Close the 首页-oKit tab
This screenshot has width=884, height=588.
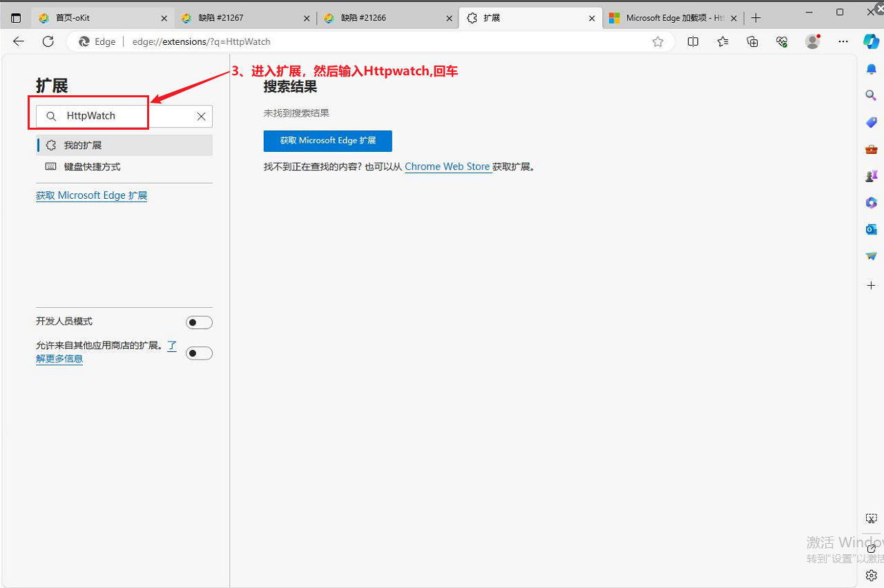(164, 19)
